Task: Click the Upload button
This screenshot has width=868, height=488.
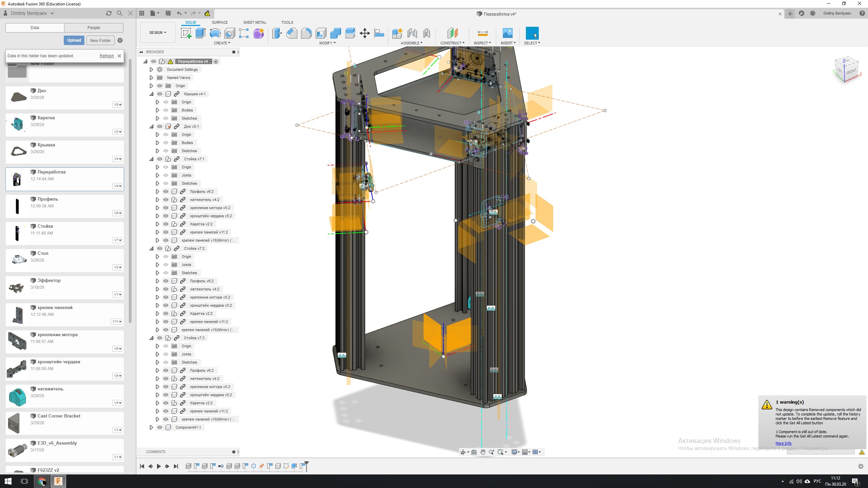Action: pyautogui.click(x=74, y=40)
